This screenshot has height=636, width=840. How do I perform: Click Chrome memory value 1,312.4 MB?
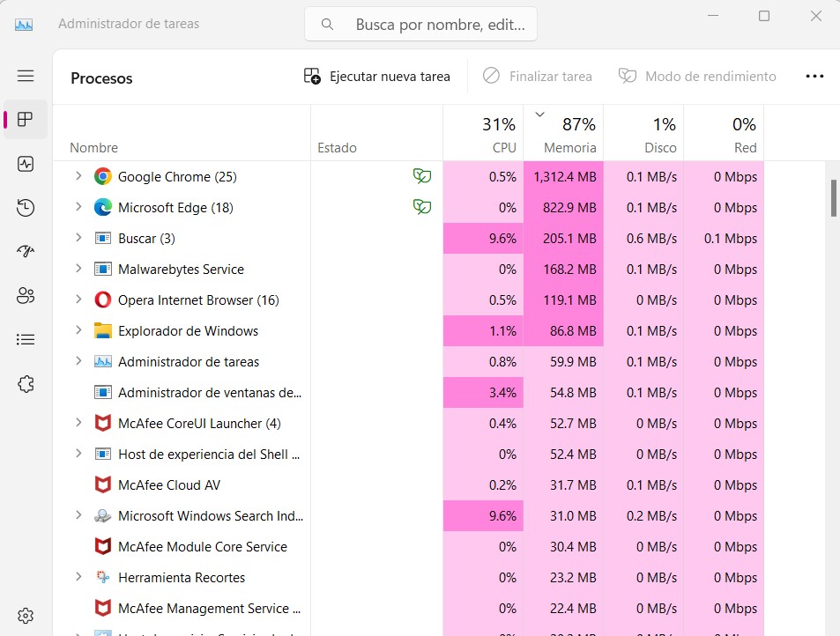(565, 177)
